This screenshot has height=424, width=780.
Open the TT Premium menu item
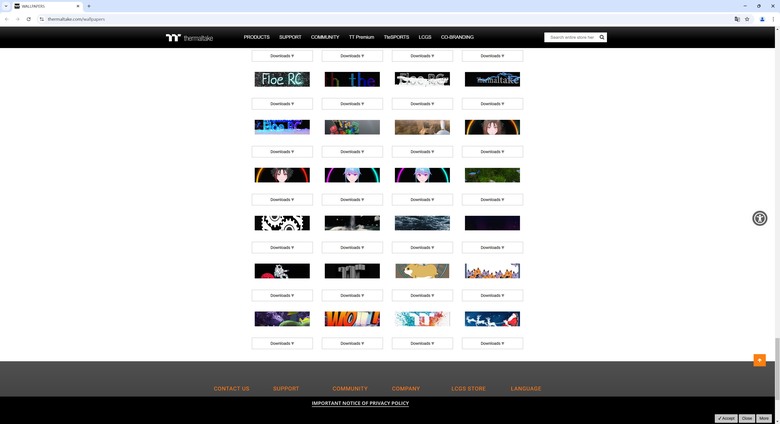tap(361, 37)
